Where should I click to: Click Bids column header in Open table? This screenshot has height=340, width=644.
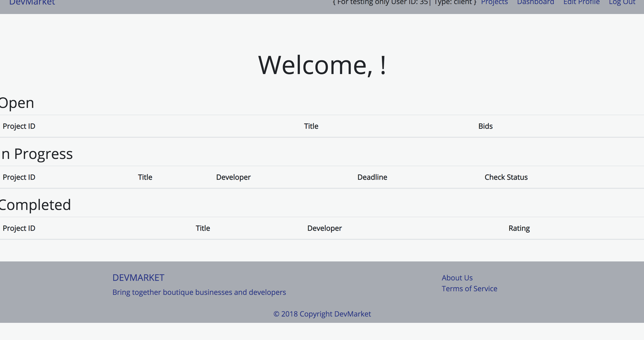pos(485,126)
